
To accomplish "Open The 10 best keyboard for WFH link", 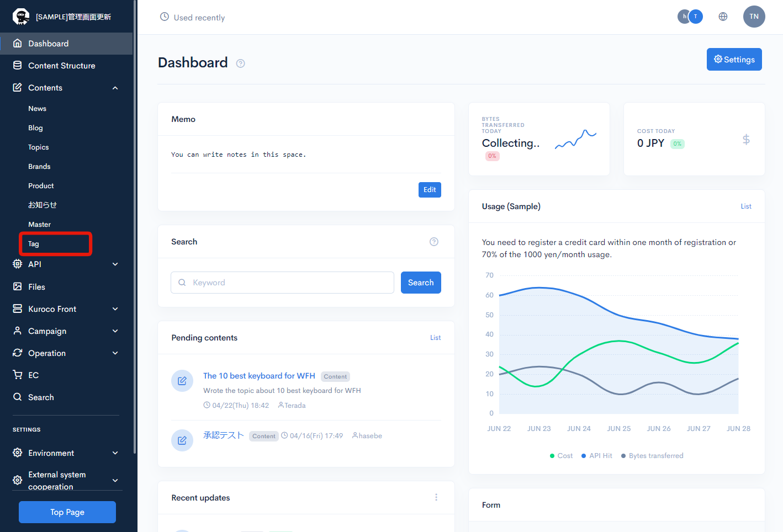I will pyautogui.click(x=259, y=376).
